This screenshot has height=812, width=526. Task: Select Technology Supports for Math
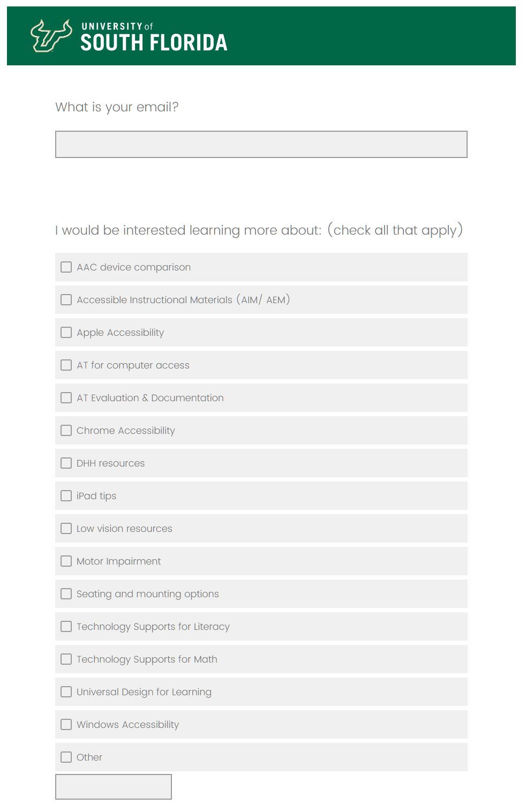66,659
